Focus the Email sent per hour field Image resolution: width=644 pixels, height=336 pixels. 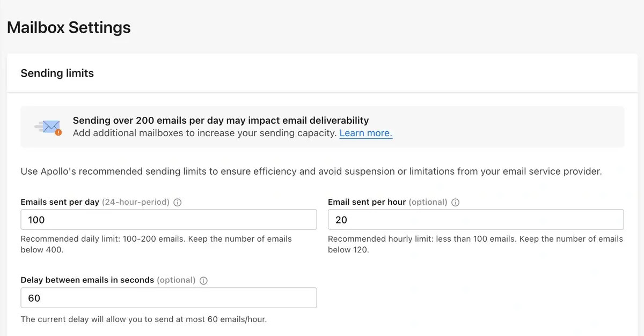coord(475,220)
